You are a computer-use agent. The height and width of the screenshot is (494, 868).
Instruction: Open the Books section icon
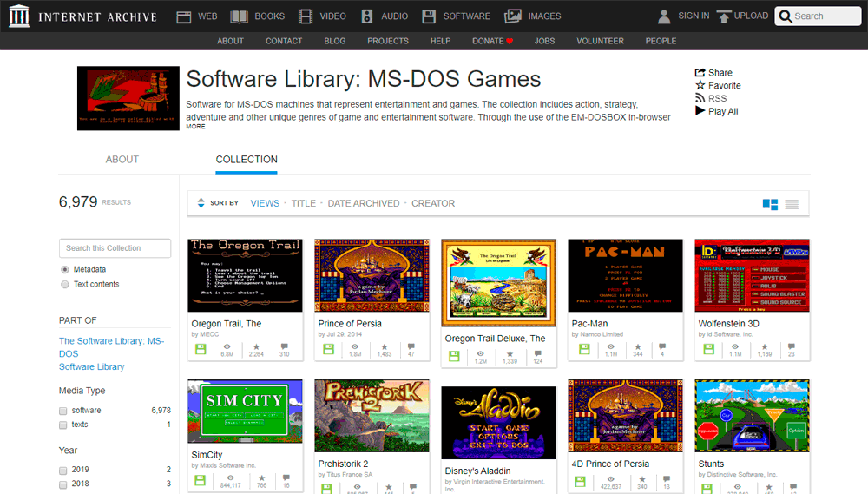click(240, 16)
